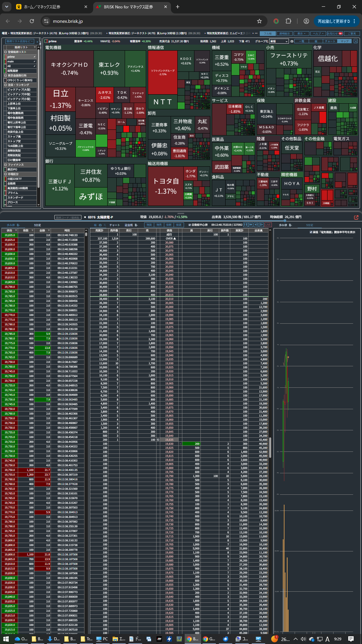
Task: Click the pencil edit icon for prime list
Action: coord(34,57)
